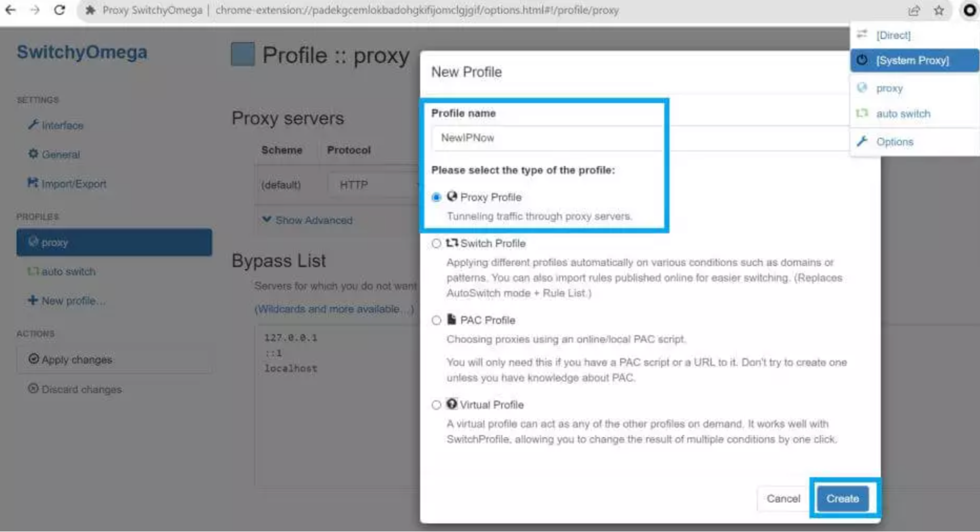Image resolution: width=980 pixels, height=532 pixels.
Task: Click the Import/Export icon in sidebar
Action: (x=32, y=183)
